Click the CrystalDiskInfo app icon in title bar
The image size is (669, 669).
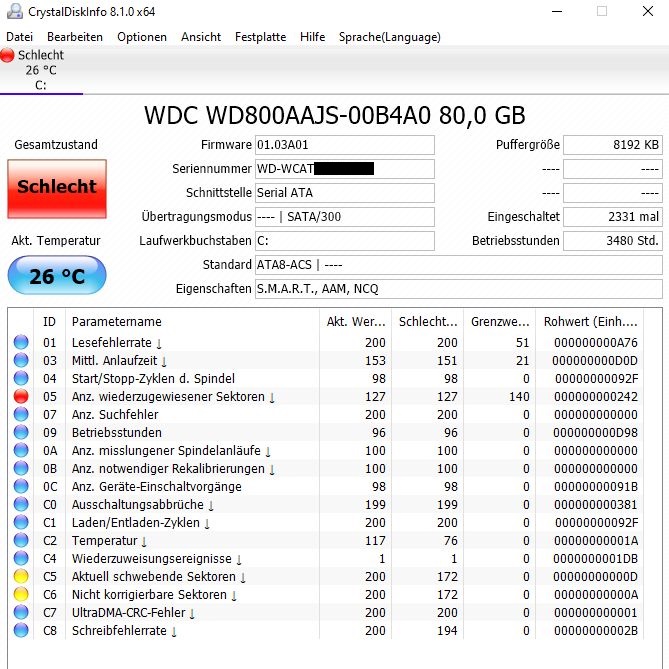[x=15, y=11]
